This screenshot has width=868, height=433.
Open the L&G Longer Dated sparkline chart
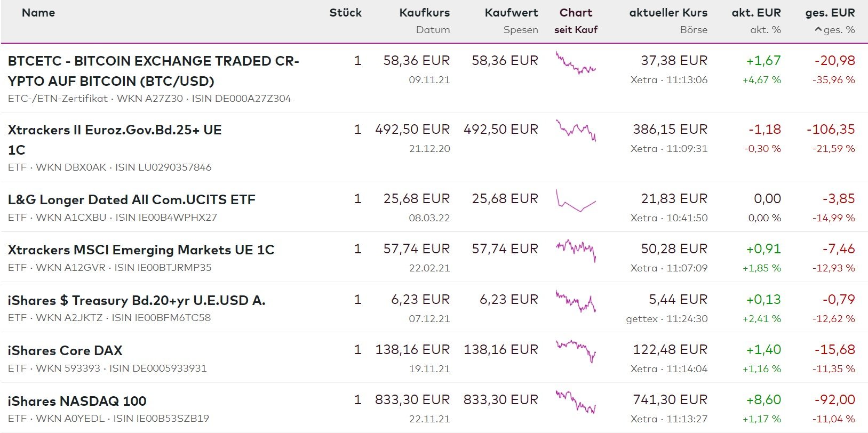tap(576, 201)
